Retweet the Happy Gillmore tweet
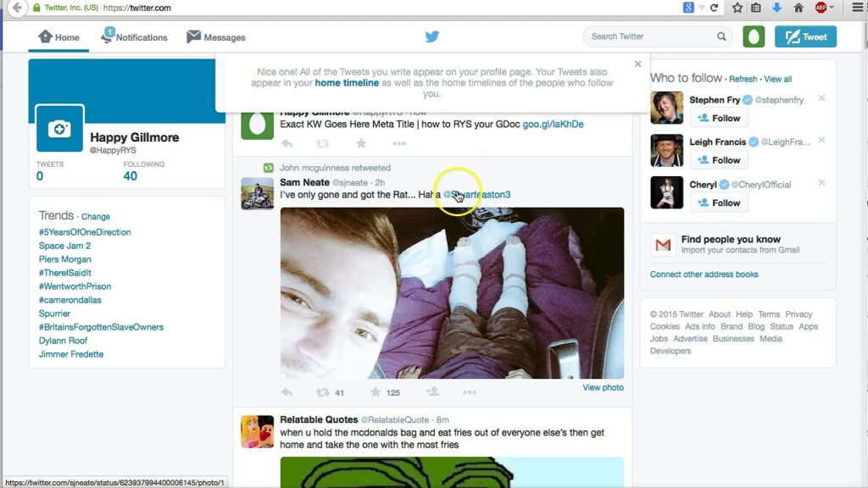This screenshot has width=868, height=488. tap(323, 143)
